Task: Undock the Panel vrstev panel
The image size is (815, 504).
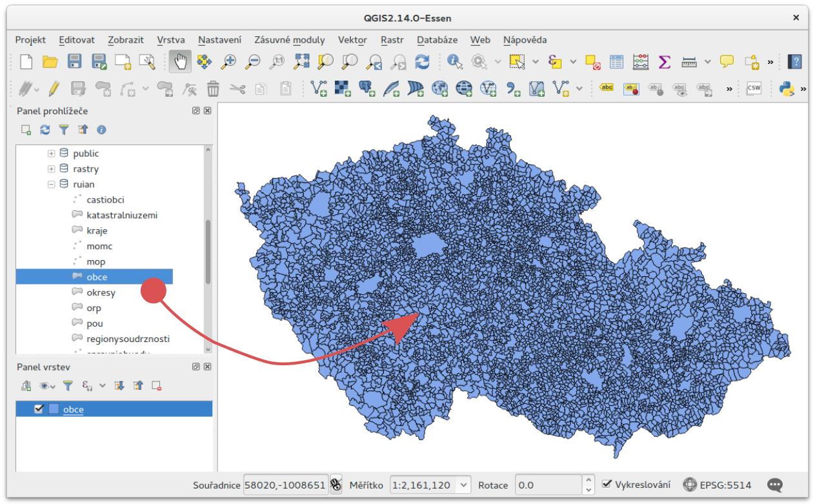Action: 196,367
